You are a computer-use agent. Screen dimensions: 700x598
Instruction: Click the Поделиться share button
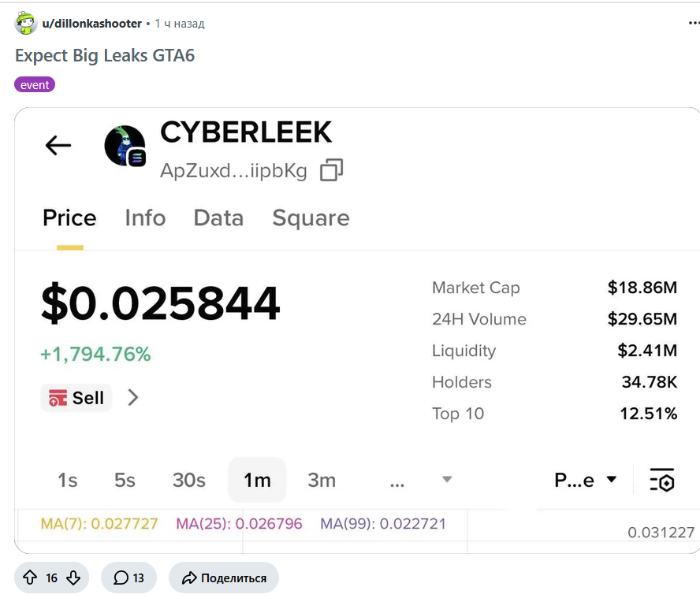(224, 578)
